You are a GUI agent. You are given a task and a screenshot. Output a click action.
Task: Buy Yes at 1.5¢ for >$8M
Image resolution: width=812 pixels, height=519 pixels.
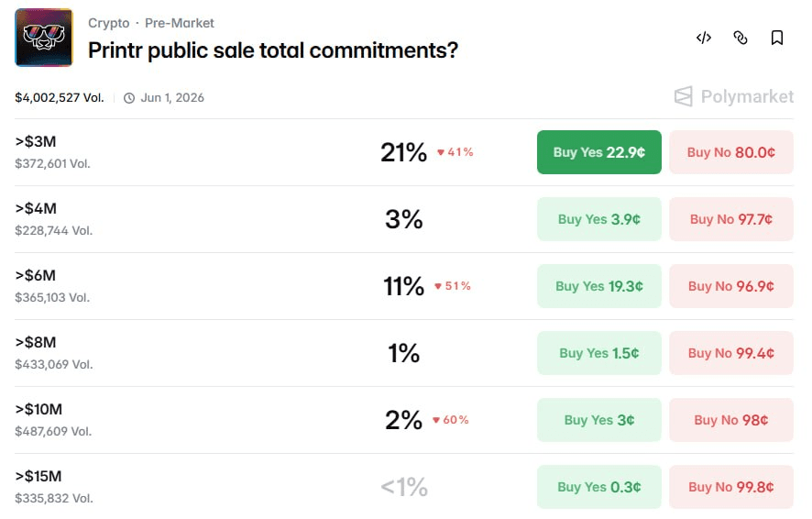[598, 353]
